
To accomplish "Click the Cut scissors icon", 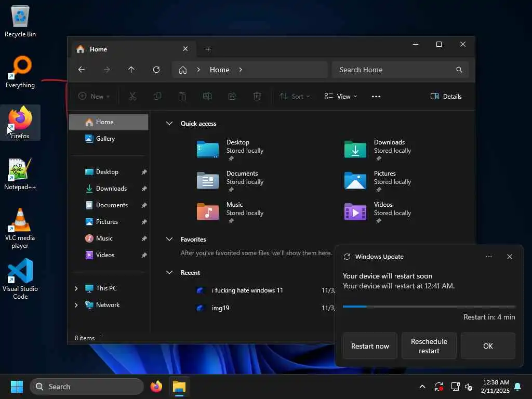I will (132, 96).
